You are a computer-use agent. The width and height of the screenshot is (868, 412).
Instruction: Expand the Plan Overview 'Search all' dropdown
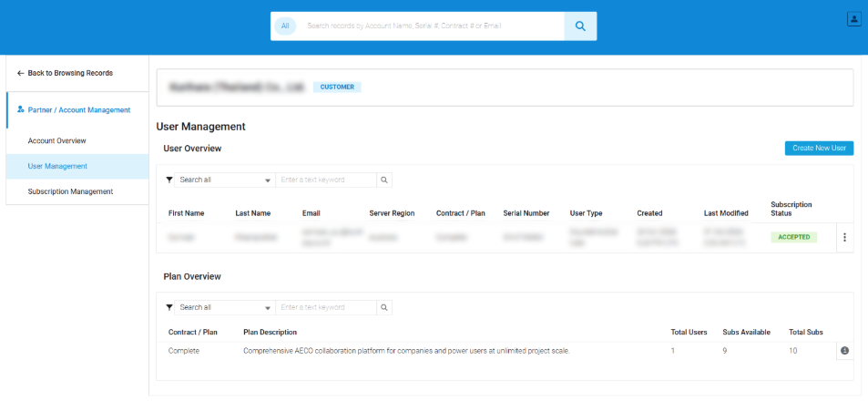tap(225, 308)
